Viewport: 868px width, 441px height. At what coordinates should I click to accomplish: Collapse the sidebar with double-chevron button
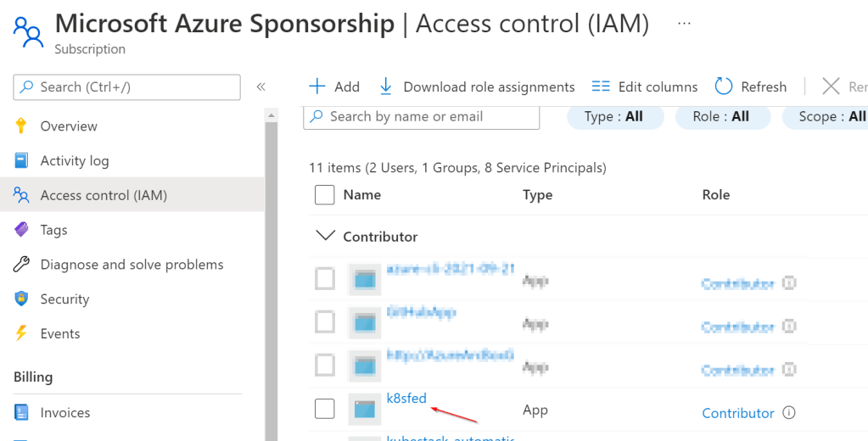[x=261, y=87]
